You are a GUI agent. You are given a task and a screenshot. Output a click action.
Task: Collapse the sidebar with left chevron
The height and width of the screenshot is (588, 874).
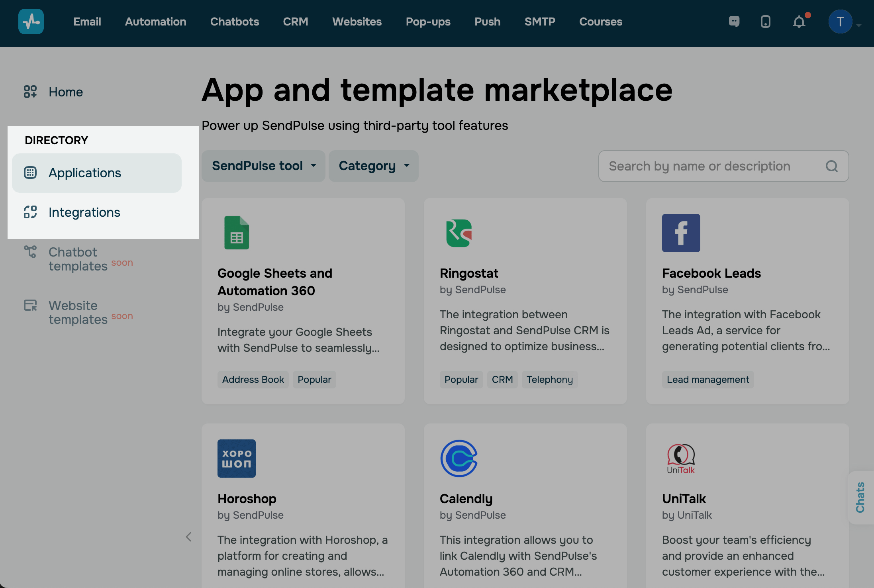tap(188, 537)
